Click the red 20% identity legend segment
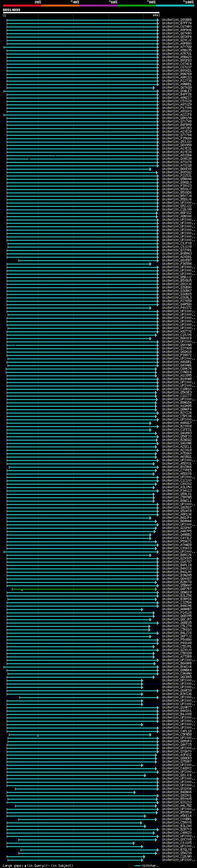 pos(22,6)
